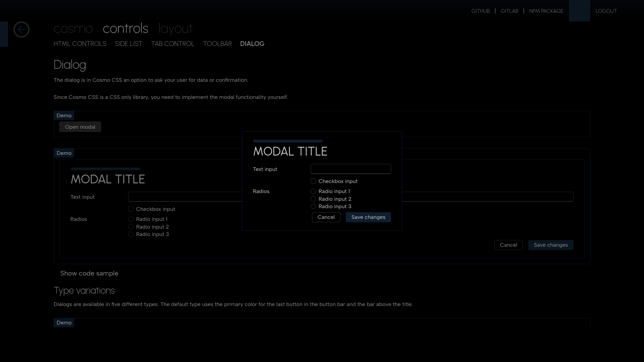644x362 pixels.
Task: Switch to the cosmo section
Action: coord(73,28)
